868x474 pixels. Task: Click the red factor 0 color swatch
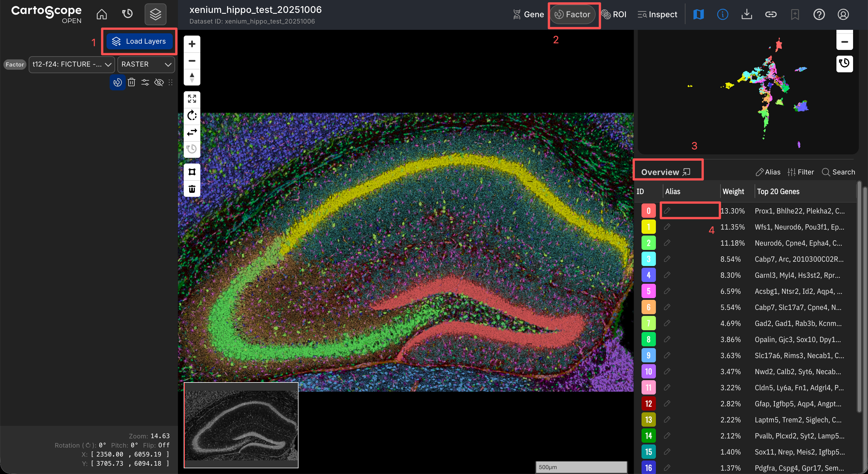(x=648, y=211)
